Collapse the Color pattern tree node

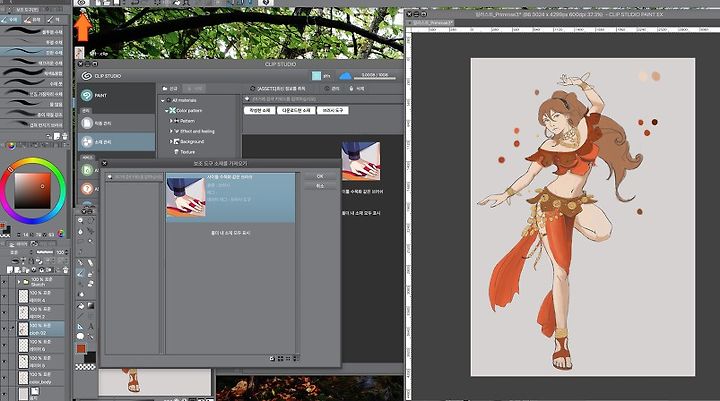166,111
